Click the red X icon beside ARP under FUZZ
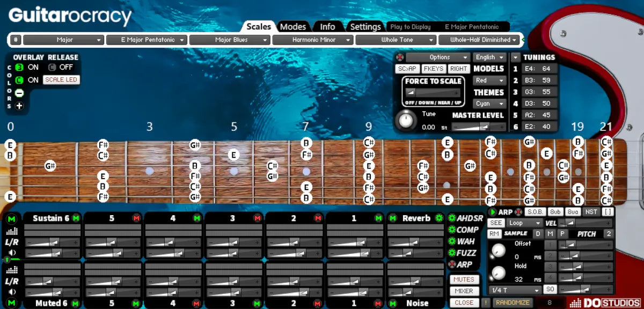644x309 pixels. coord(451,264)
